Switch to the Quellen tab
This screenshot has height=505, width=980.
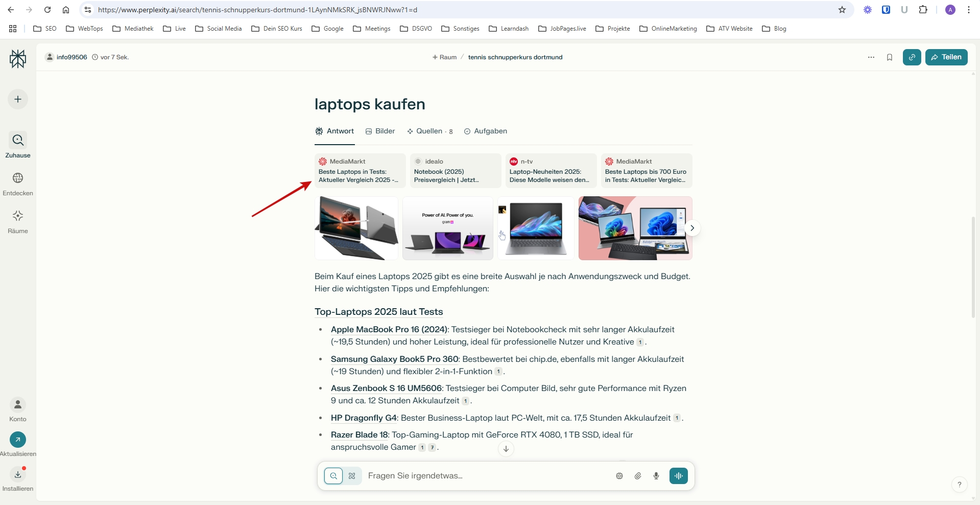(429, 131)
